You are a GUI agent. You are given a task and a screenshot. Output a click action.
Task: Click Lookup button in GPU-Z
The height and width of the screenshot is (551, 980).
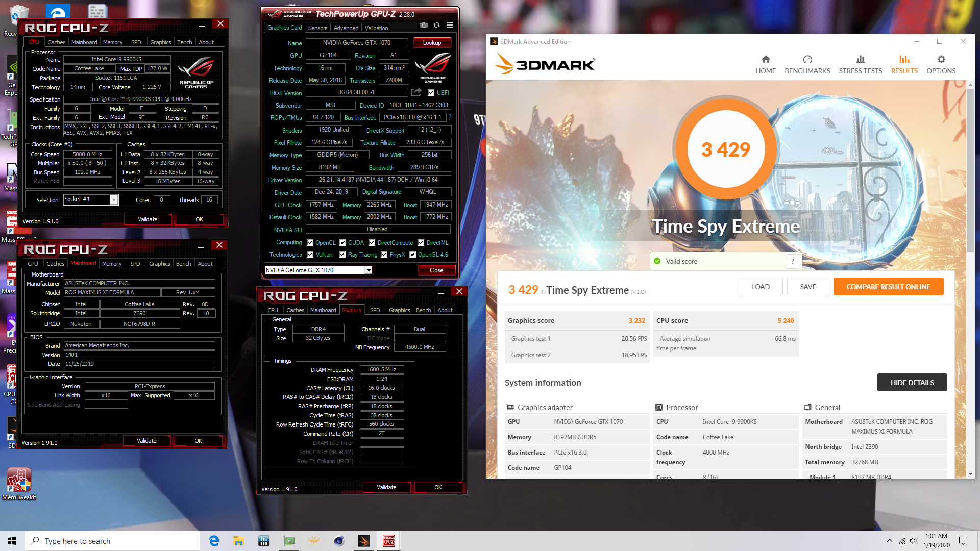point(432,43)
